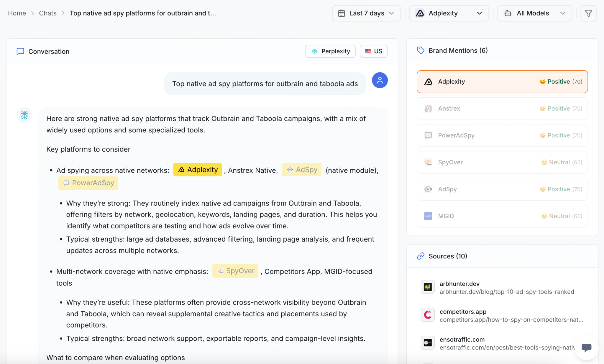Go to Home breadcrumb

(x=17, y=13)
